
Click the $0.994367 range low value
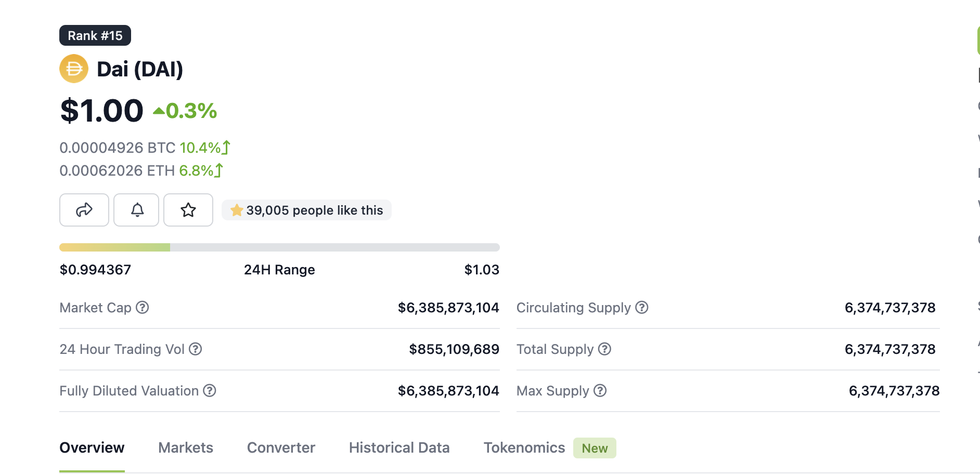(95, 270)
